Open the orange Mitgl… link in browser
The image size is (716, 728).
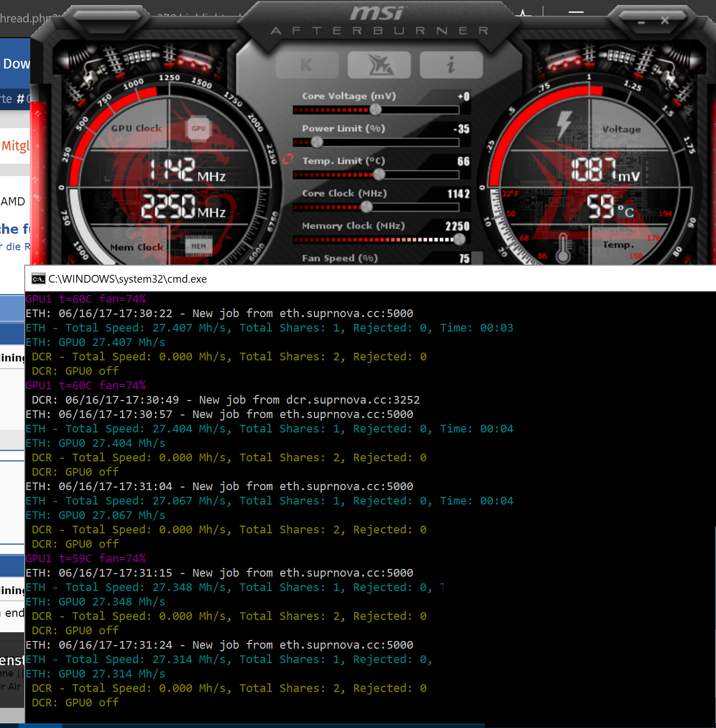[x=15, y=146]
